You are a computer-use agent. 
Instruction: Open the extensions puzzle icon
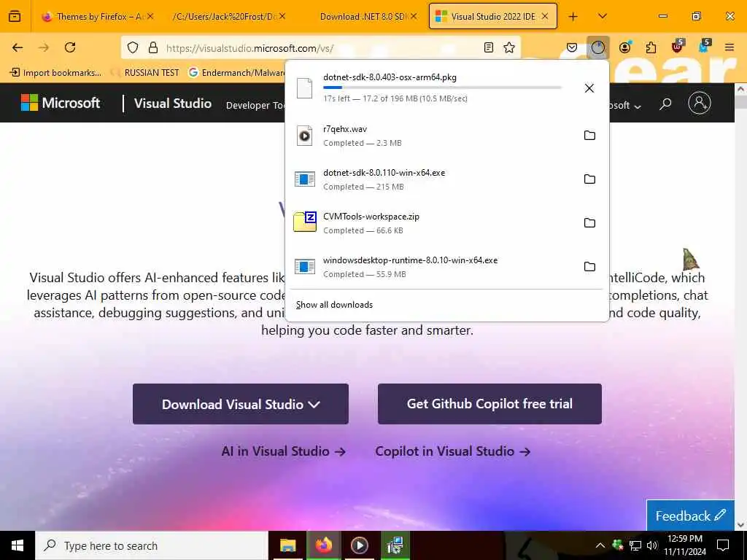(651, 47)
